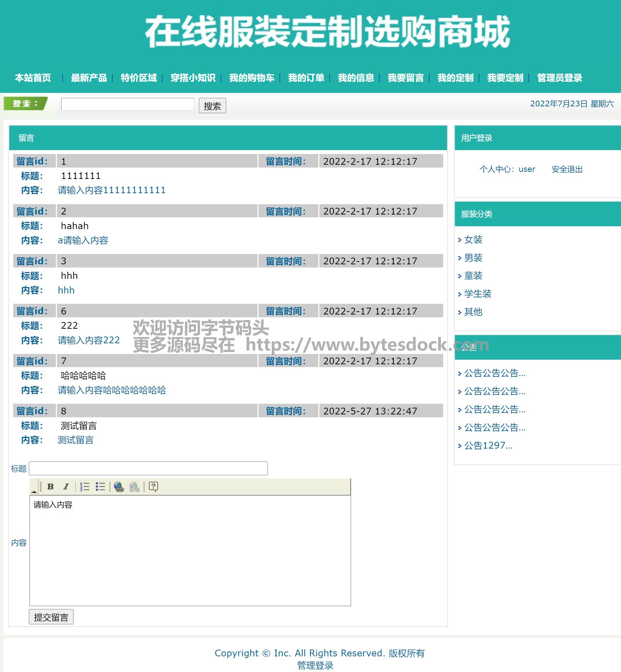Navigate to the 我要定制 page

(505, 78)
